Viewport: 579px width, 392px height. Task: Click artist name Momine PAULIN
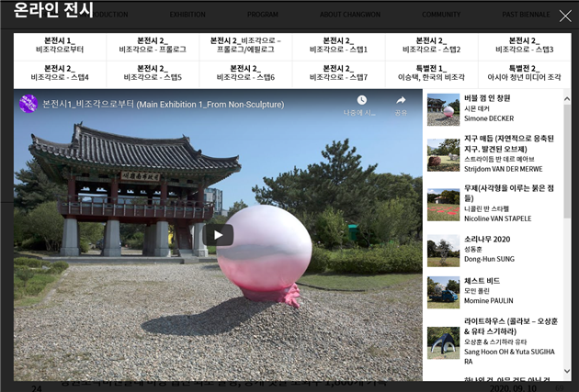(489, 301)
